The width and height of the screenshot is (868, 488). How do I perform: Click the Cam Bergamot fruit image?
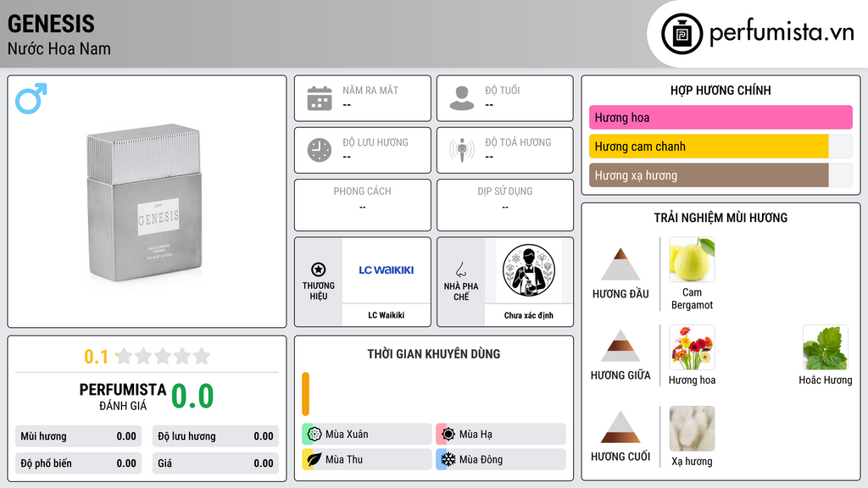(692, 259)
